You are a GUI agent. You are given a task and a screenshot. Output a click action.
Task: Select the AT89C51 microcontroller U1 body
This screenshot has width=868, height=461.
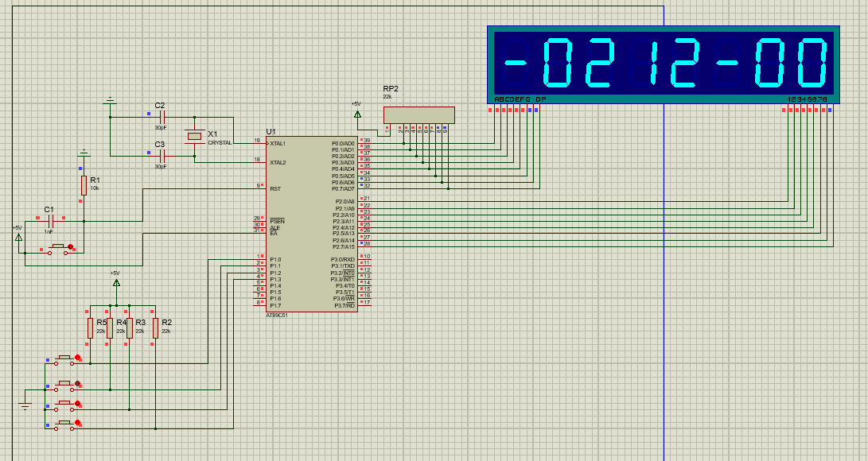tap(312, 224)
